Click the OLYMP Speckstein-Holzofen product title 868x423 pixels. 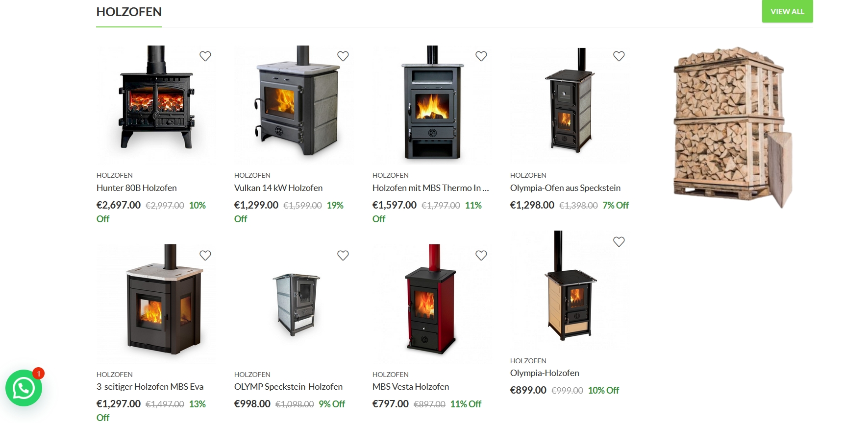pos(288,387)
